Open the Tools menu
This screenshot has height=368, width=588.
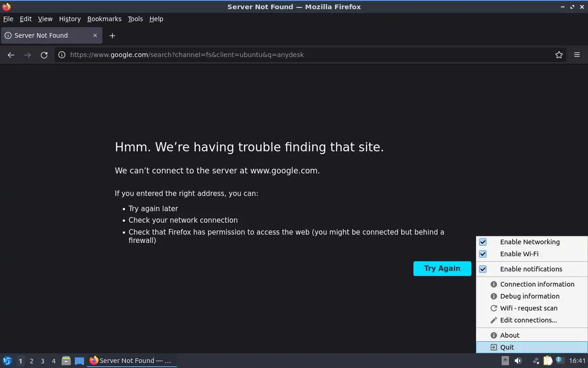135,19
